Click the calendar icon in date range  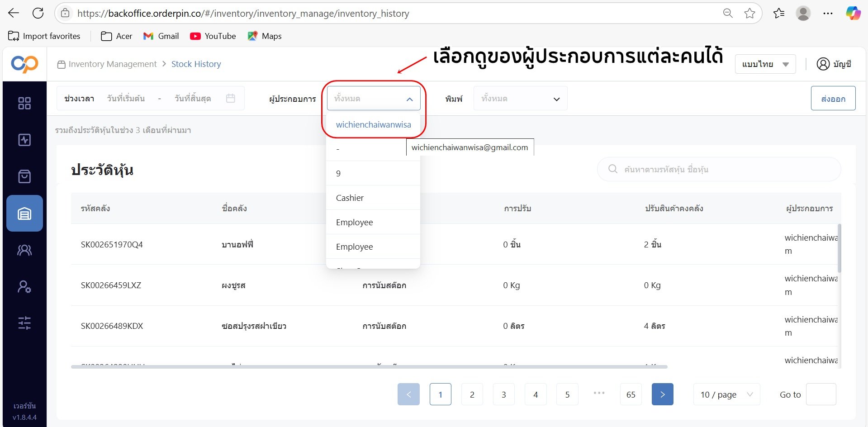pos(231,98)
